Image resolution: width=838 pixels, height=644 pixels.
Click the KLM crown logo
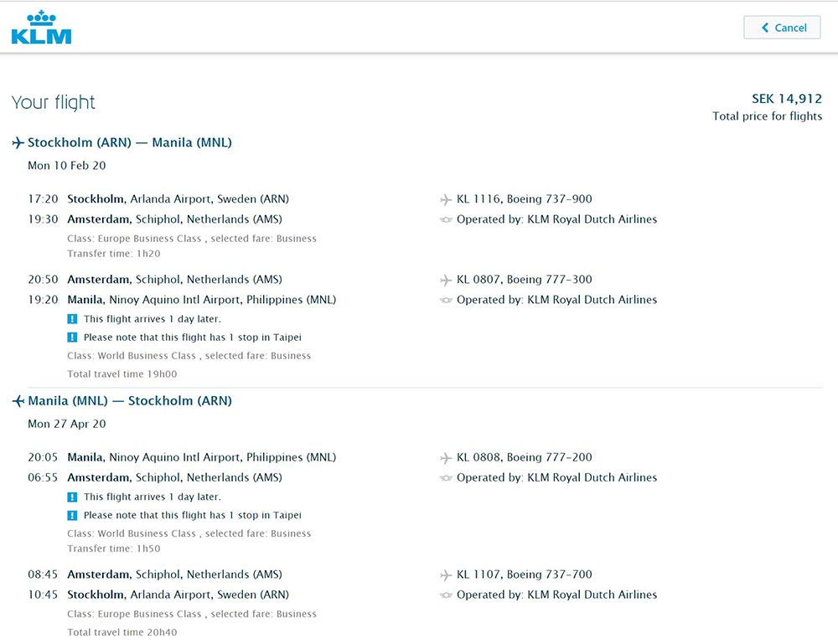(x=41, y=27)
